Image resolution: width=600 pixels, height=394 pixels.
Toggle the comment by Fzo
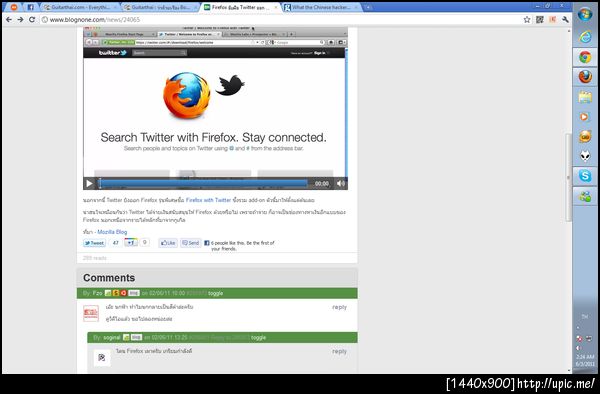215,293
